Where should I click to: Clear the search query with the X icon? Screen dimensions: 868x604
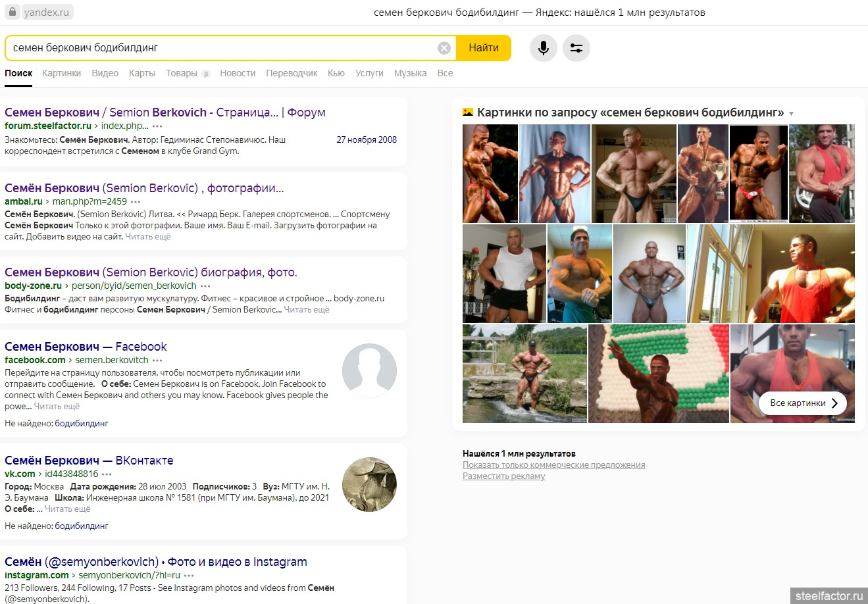point(444,48)
